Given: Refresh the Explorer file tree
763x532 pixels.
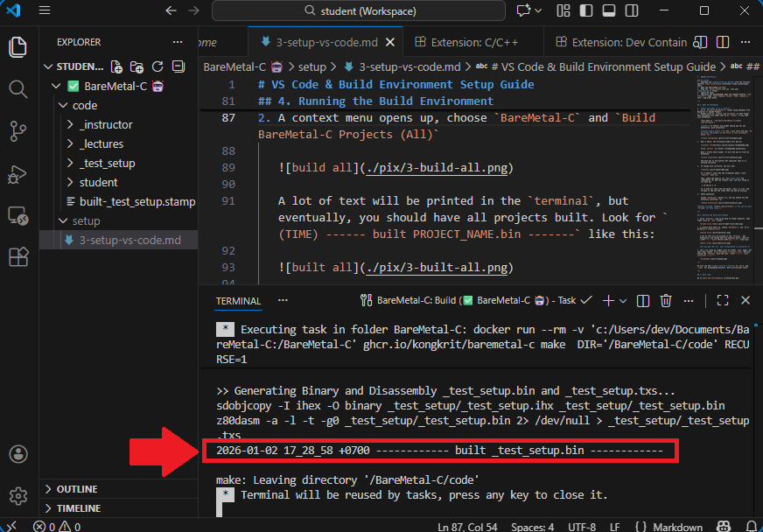Looking at the screenshot, I should (x=157, y=66).
